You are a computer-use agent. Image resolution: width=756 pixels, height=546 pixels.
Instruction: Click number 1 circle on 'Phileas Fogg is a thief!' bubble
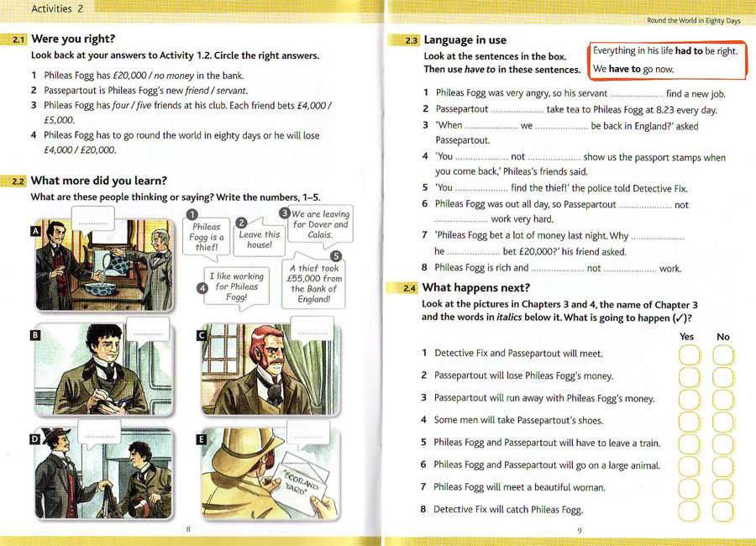[x=192, y=215]
